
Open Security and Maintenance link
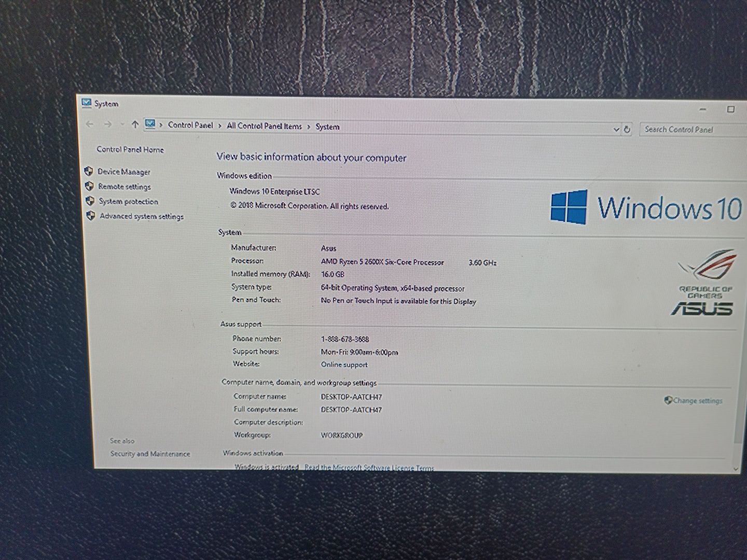(x=150, y=454)
